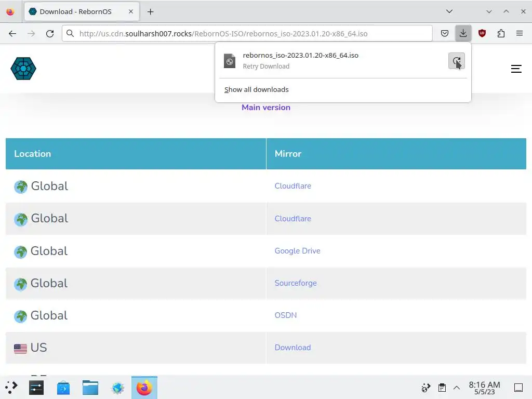The image size is (532, 399).
Task: Click the US Download mirror link
Action: click(x=293, y=348)
